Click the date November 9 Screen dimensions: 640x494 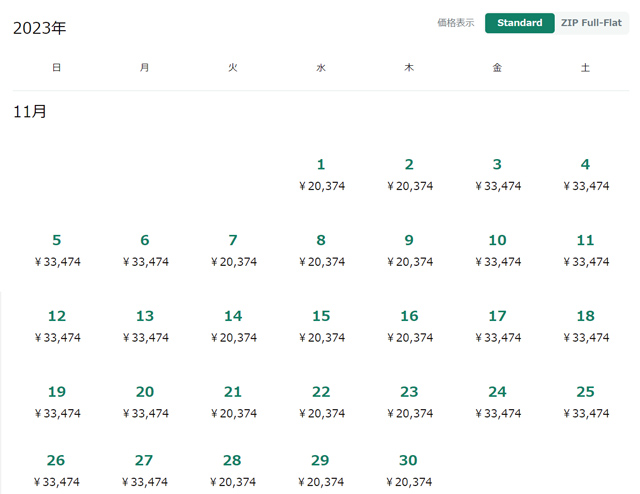(409, 250)
